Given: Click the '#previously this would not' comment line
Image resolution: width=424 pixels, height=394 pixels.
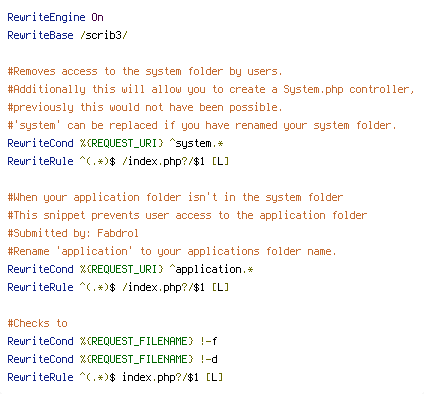Looking at the screenshot, I should [x=145, y=107].
